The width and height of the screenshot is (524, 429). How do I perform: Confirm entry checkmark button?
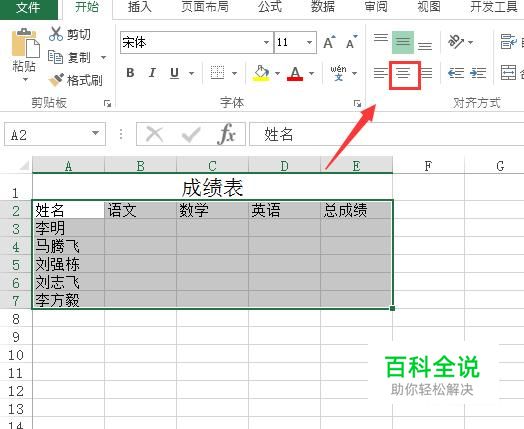click(191, 134)
